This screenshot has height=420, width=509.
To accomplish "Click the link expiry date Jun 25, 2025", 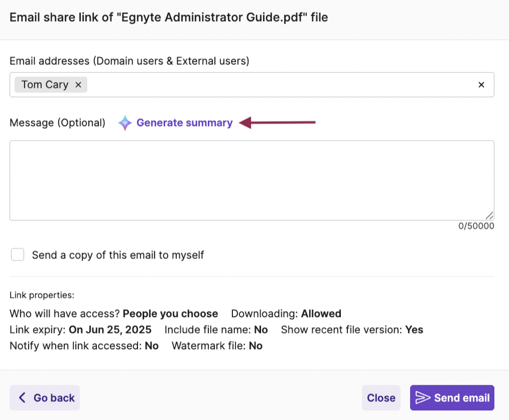I will pos(110,330).
